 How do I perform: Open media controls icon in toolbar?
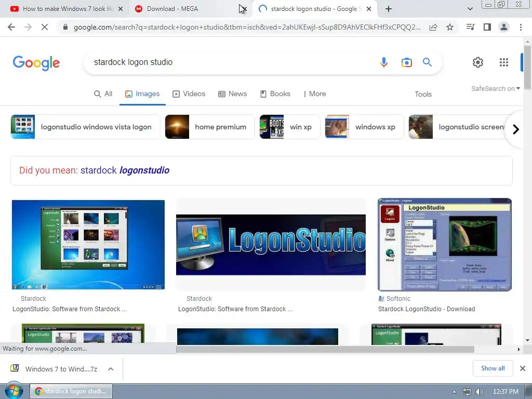pyautogui.click(x=471, y=27)
